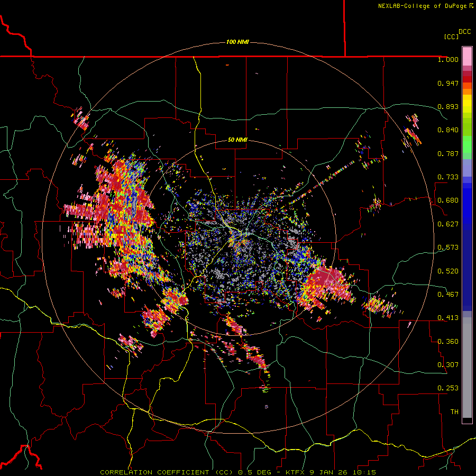This screenshot has height=476, width=476.
Task: Click the [CC] units label
Action: click(451, 36)
